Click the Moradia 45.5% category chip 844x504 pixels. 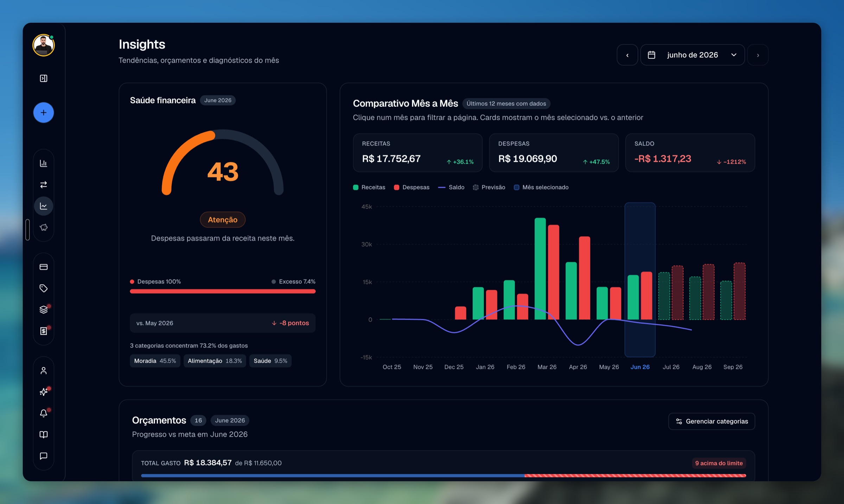click(x=155, y=361)
